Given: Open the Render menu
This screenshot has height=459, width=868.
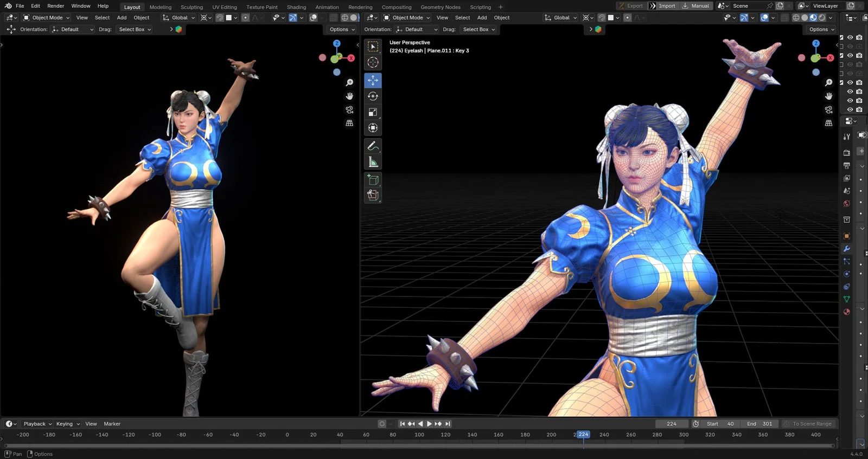Looking at the screenshot, I should point(55,6).
